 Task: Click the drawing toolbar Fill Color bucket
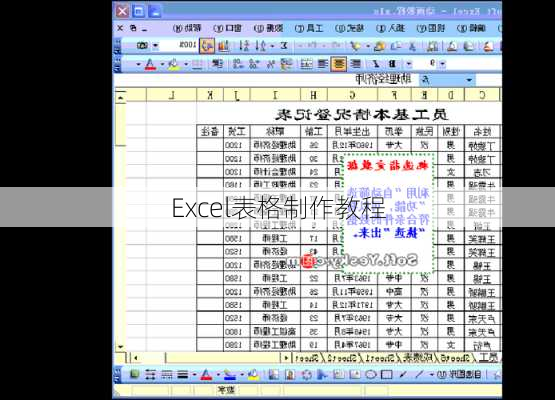coord(253,374)
